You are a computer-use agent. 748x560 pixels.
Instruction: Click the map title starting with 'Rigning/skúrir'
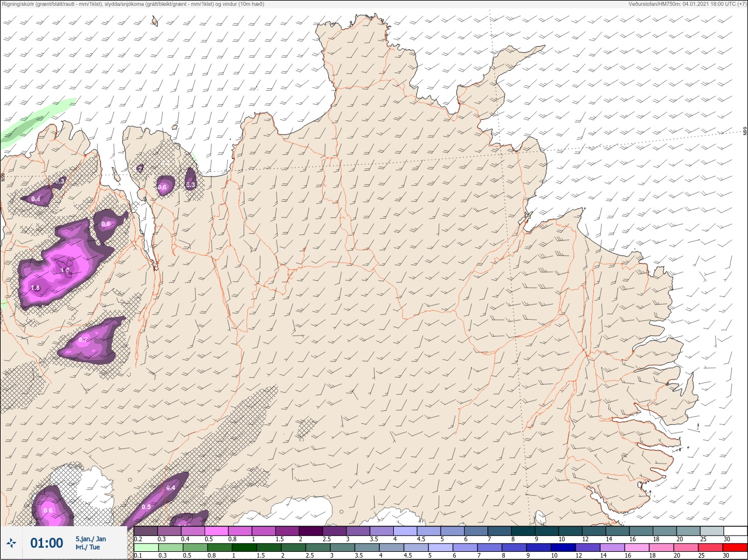(133, 4)
